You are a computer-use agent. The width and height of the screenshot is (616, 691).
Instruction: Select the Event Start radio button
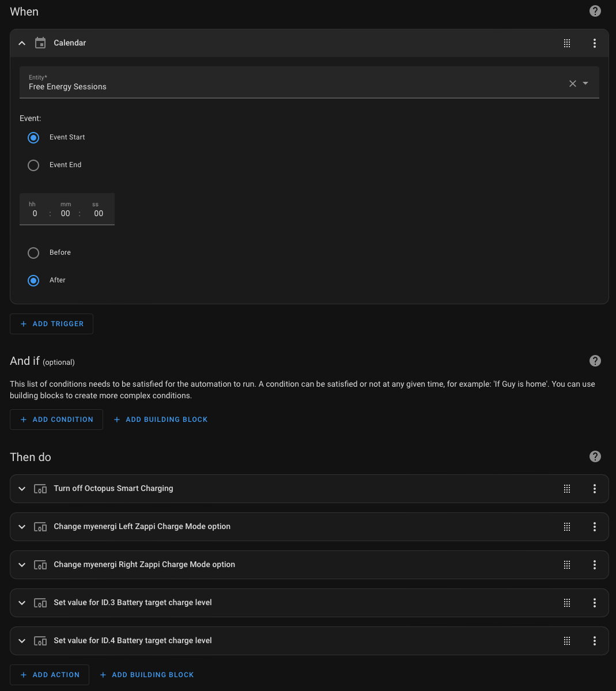pos(33,138)
